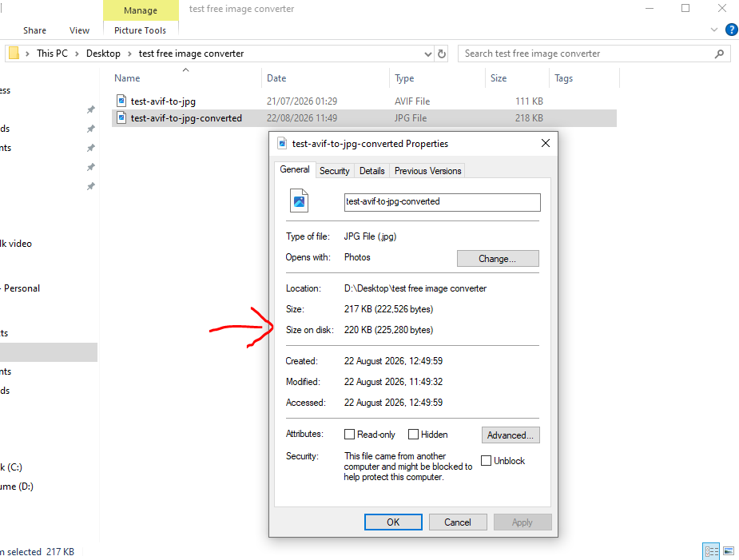Click the pin icon beside 'ds'
Image resolution: width=739 pixels, height=560 pixels.
coord(91,129)
